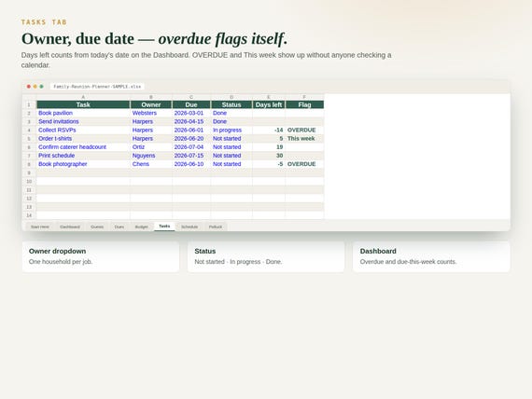Image resolution: width=532 pixels, height=399 pixels.
Task: Switch to the Budget sheet tab
Action: click(142, 227)
